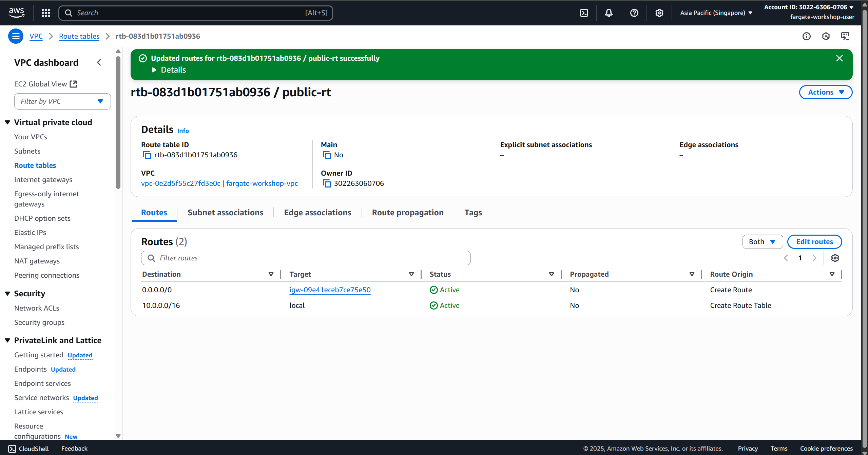Go to previous routes page arrow
Image resolution: width=868 pixels, height=455 pixels.
[786, 258]
